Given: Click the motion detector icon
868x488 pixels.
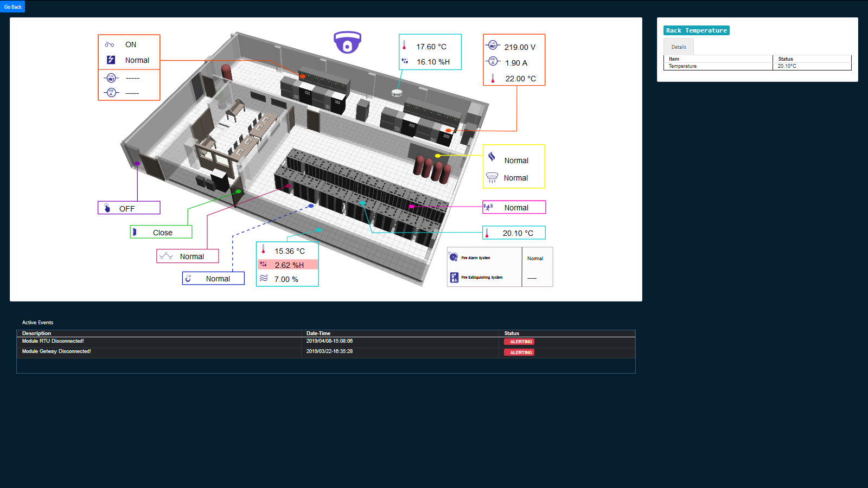Looking at the screenshot, I should [x=488, y=207].
